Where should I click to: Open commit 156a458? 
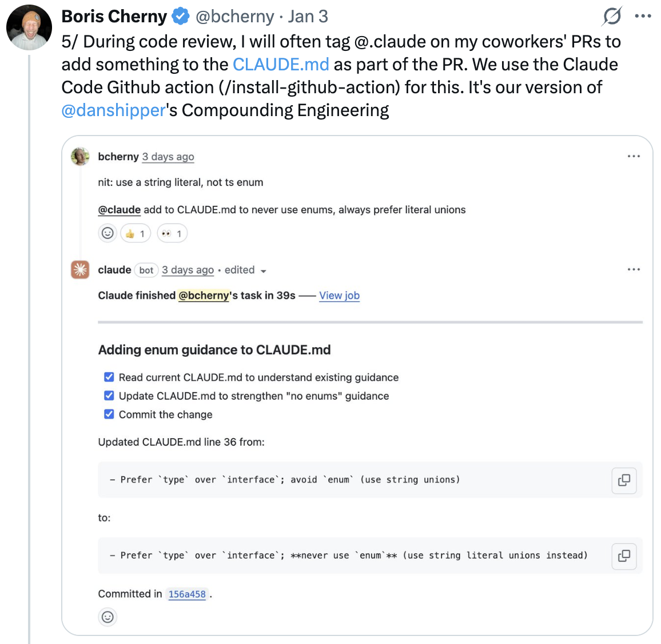(x=187, y=594)
